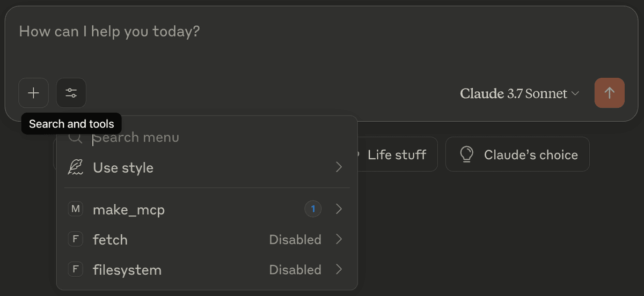Image resolution: width=644 pixels, height=296 pixels.
Task: Click the F badge icon beside filesystem
Action: 76,269
